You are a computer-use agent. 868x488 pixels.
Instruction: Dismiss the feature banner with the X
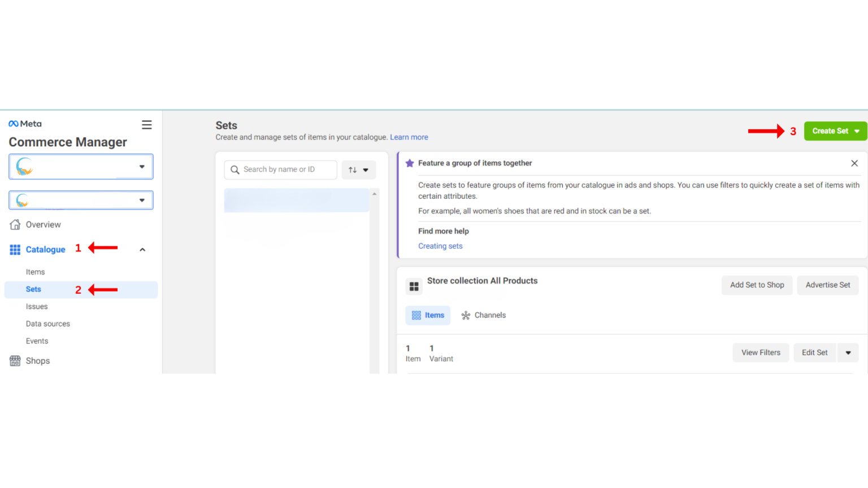(854, 163)
